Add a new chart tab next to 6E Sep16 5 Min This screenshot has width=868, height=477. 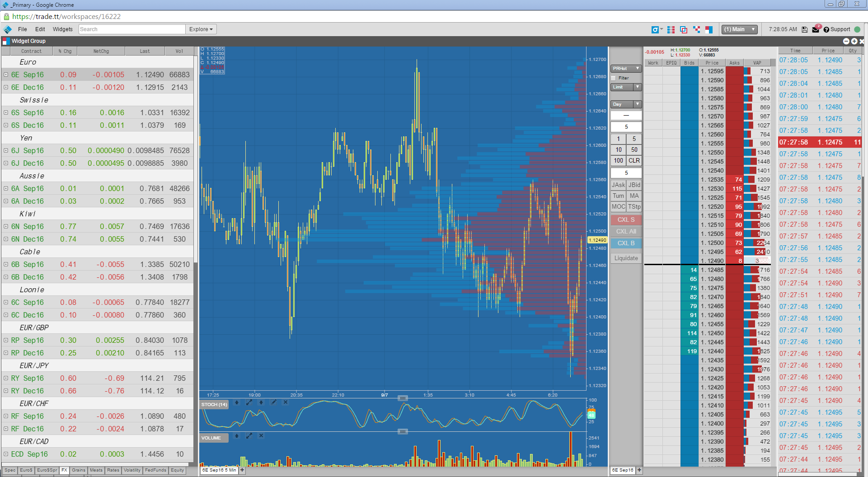(x=242, y=470)
